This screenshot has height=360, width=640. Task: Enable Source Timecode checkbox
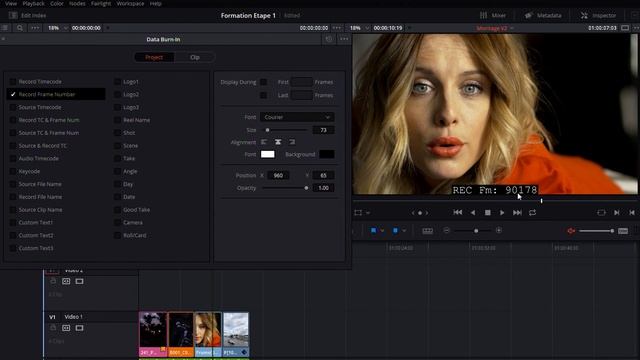click(x=13, y=107)
